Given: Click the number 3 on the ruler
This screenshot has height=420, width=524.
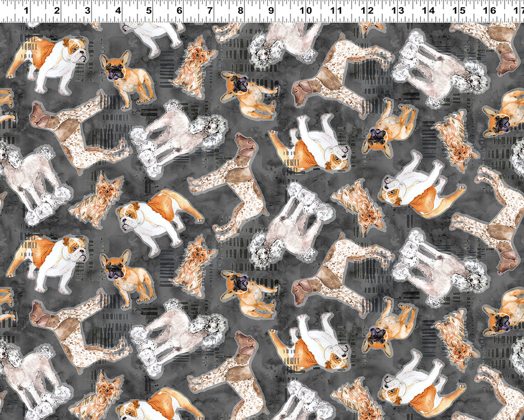Looking at the screenshot, I should pos(88,10).
